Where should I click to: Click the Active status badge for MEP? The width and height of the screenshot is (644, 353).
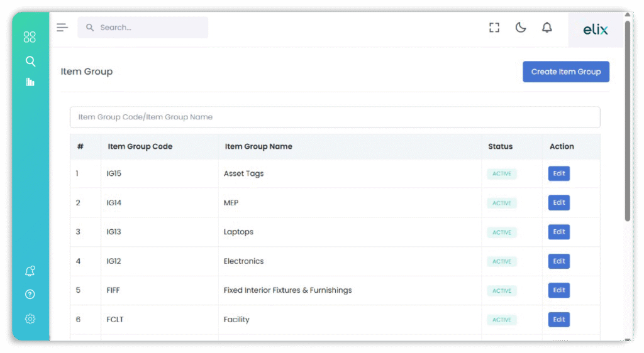(501, 203)
